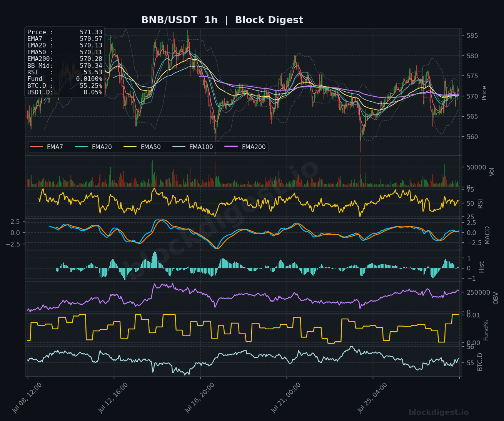Click the 565 price axis tick
504x421 pixels.
pos(472,117)
